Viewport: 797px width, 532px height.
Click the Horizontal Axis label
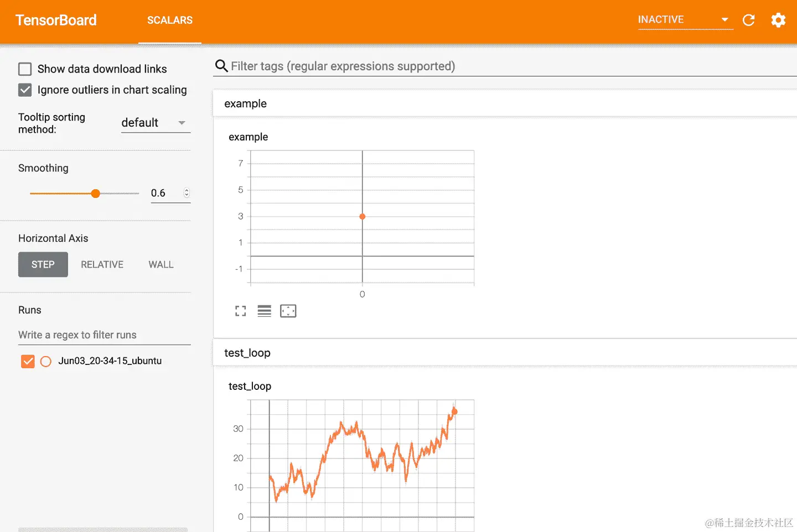point(53,238)
